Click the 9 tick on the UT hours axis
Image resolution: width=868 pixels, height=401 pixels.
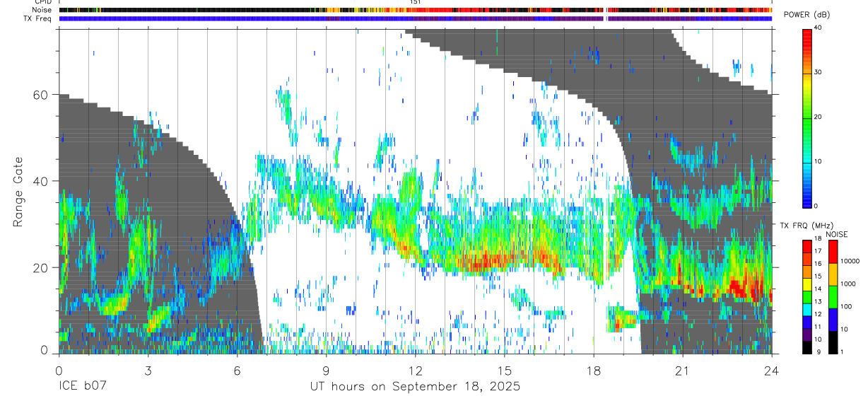pos(326,370)
